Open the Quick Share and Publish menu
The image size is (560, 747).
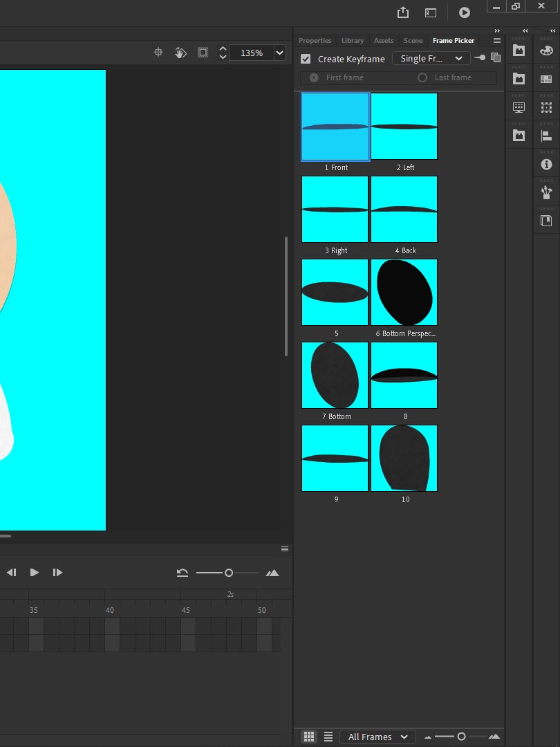click(x=403, y=13)
